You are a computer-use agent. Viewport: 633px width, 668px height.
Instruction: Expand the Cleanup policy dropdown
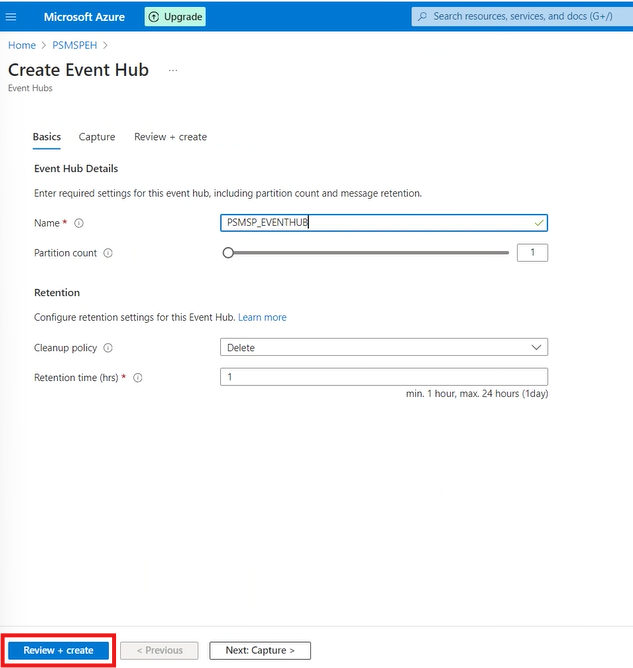point(383,348)
